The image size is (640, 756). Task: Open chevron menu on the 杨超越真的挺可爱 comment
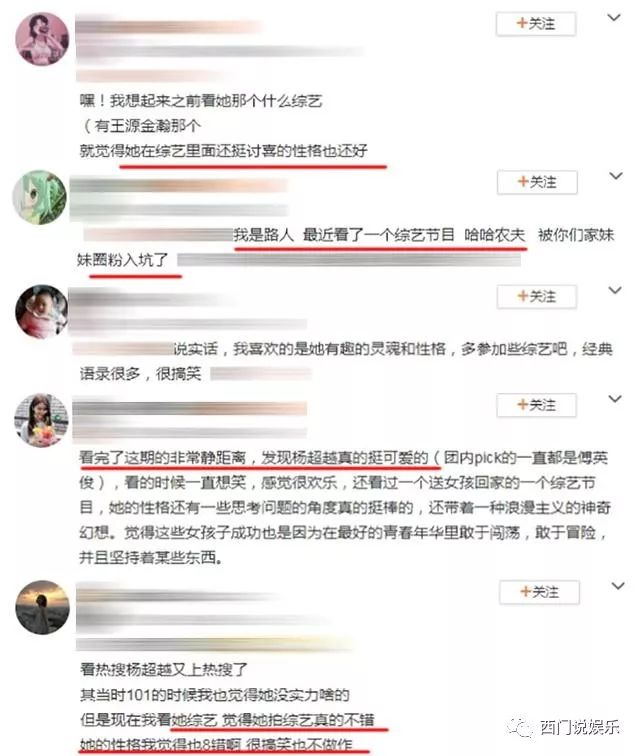[x=615, y=399]
